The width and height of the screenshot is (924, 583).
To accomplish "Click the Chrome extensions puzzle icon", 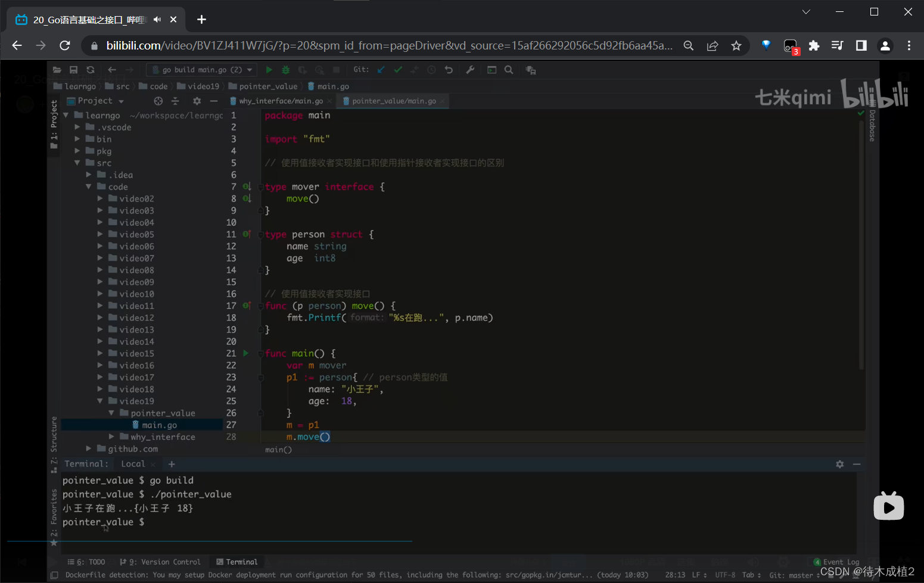I will [814, 45].
